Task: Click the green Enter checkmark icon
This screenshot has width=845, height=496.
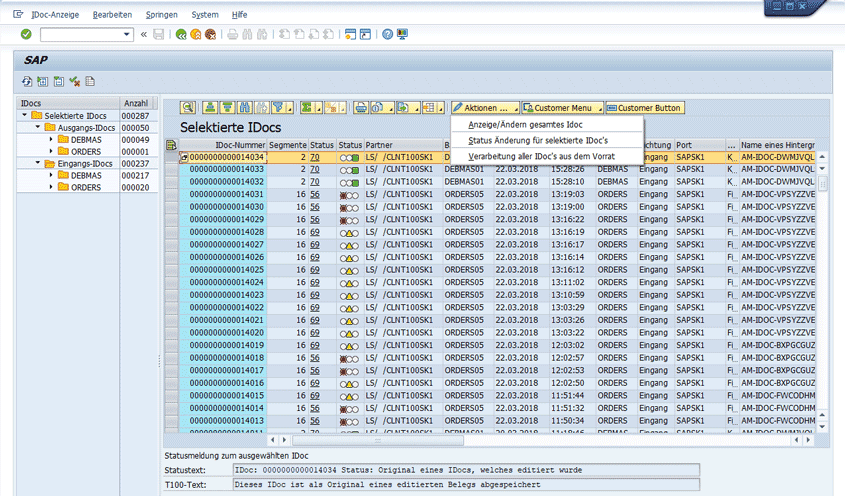Action: 26,35
